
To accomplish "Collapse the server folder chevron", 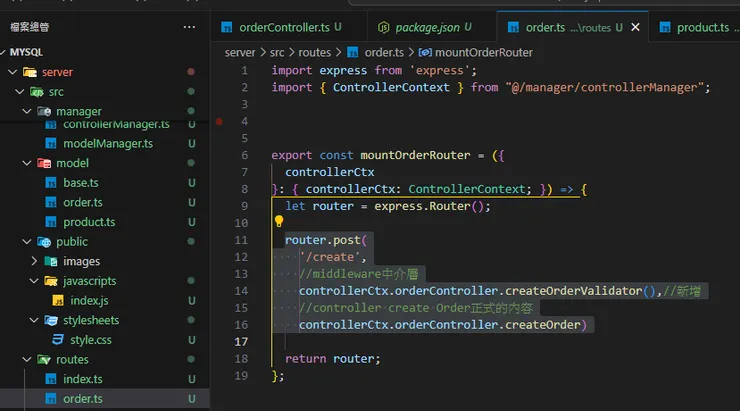I will [x=13, y=72].
